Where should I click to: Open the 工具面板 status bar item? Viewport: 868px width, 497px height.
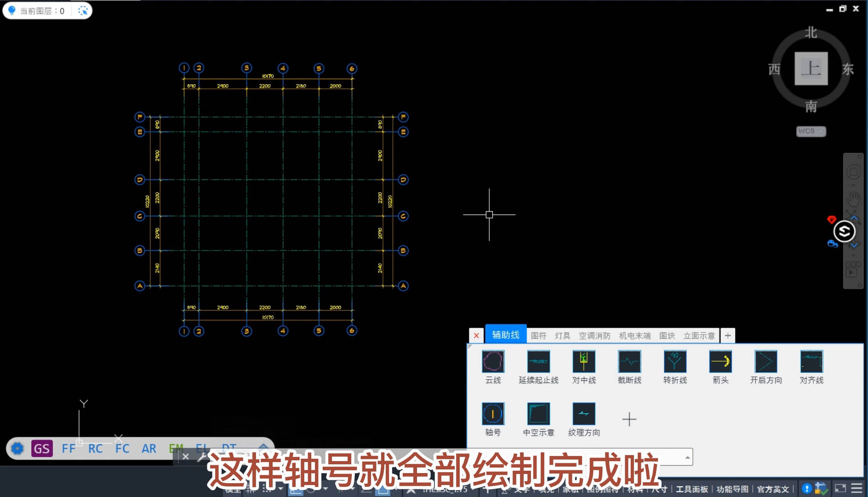(x=692, y=489)
